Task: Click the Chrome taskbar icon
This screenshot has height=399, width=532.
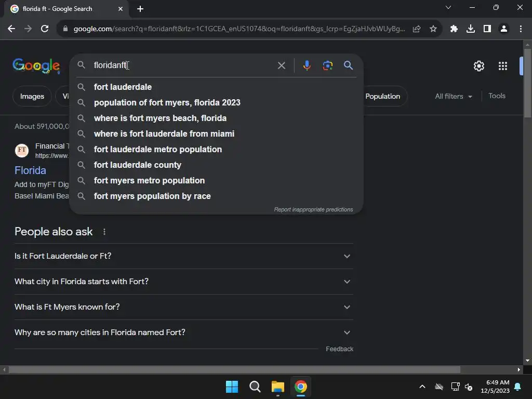Action: [301, 387]
